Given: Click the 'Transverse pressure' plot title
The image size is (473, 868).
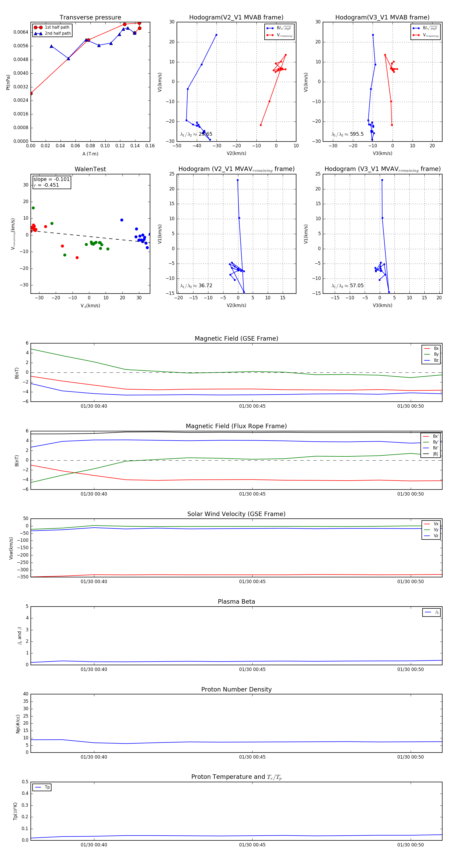Looking at the screenshot, I should click(x=90, y=18).
